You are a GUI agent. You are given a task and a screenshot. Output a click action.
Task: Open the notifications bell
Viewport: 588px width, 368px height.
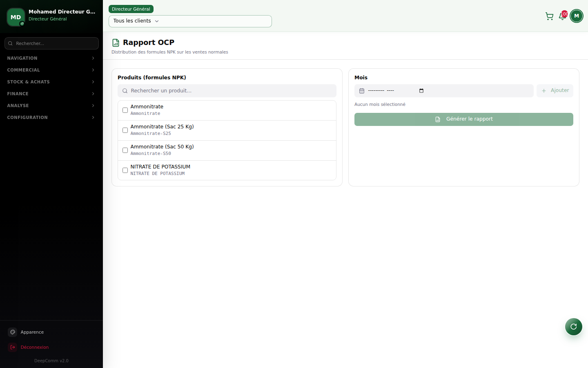click(562, 16)
